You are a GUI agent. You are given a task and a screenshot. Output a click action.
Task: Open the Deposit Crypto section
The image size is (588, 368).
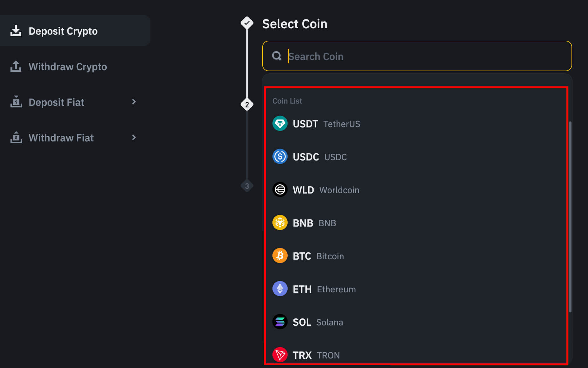(63, 31)
